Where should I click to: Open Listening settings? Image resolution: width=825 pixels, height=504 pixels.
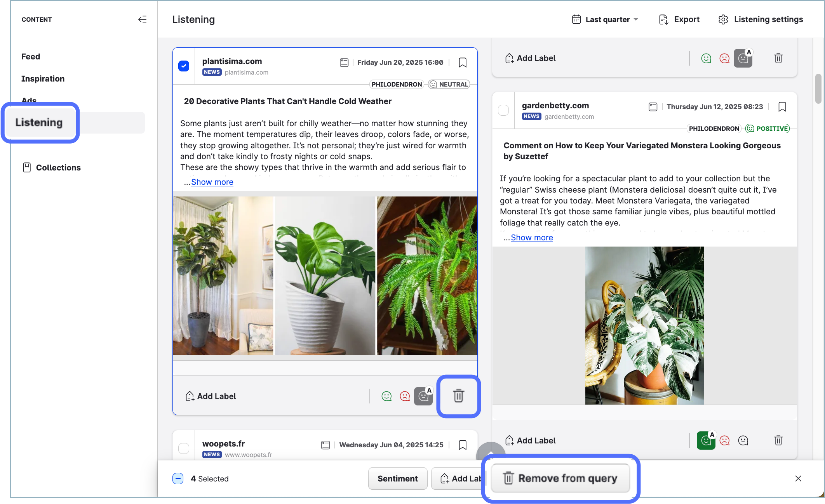click(x=761, y=20)
